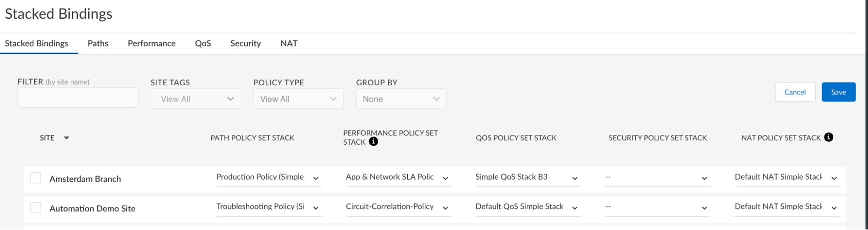
Task: Go to the Security tab
Action: (x=245, y=43)
